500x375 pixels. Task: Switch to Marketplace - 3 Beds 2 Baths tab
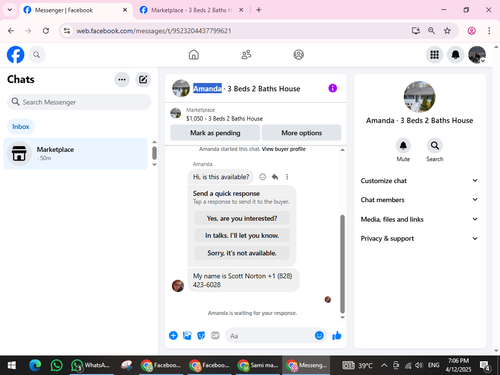tap(191, 10)
